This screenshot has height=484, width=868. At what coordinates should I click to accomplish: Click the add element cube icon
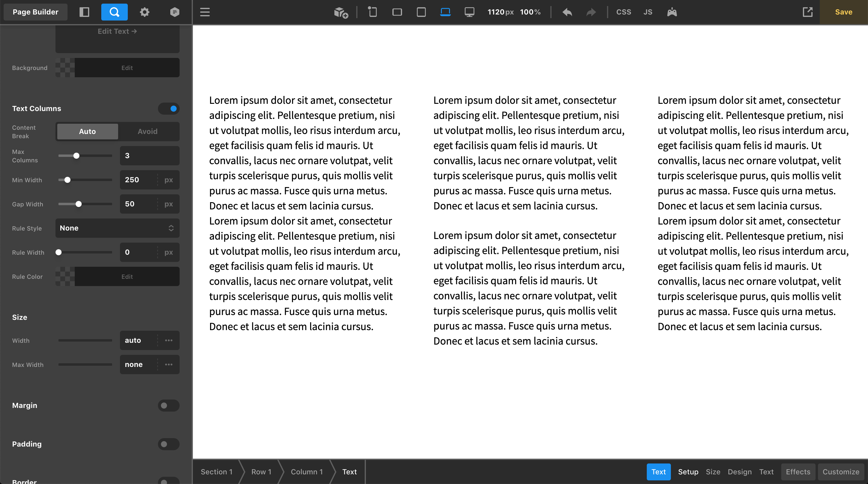(x=341, y=12)
